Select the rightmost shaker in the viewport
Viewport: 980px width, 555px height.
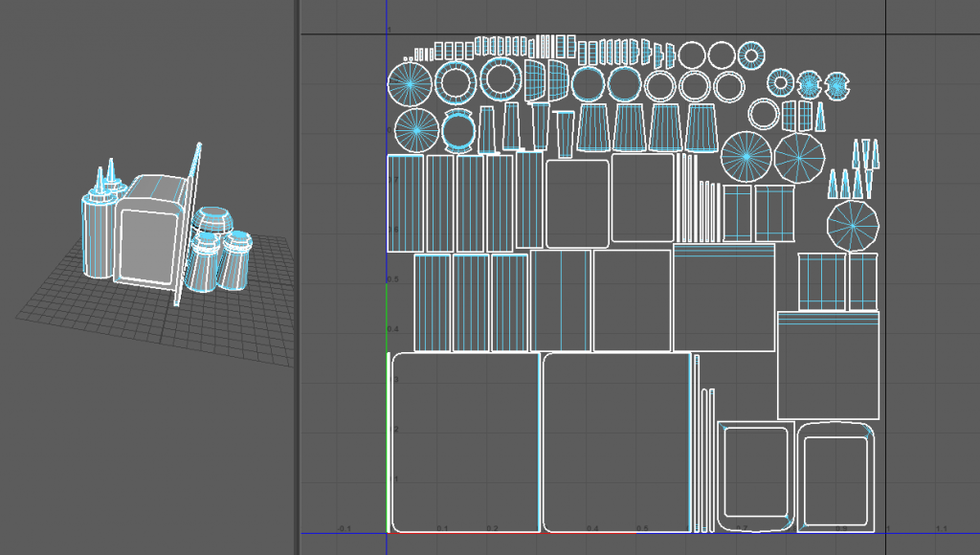[235, 259]
